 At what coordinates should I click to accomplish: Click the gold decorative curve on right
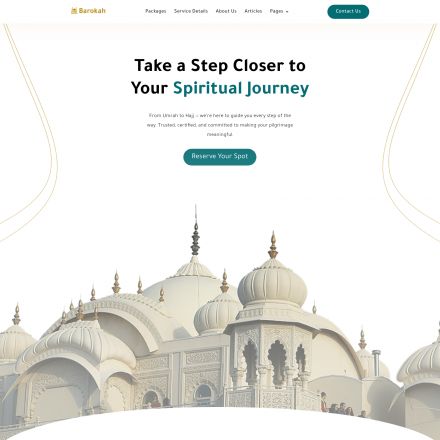[411, 133]
